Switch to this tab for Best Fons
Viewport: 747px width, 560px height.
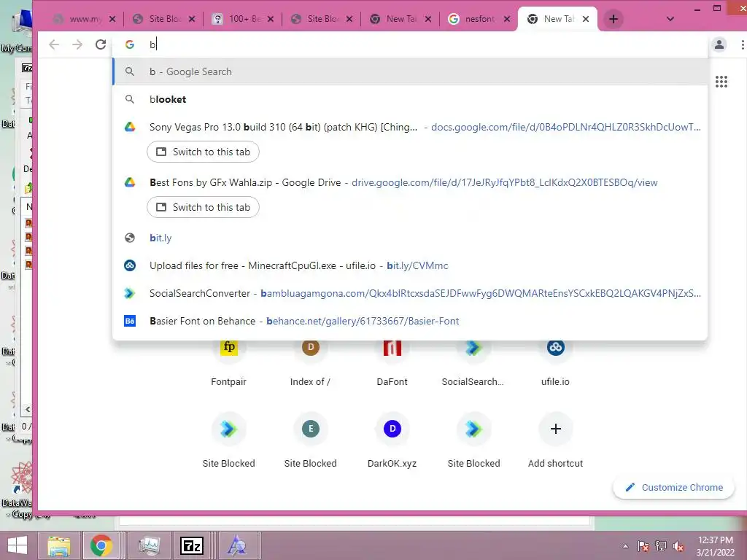[203, 207]
